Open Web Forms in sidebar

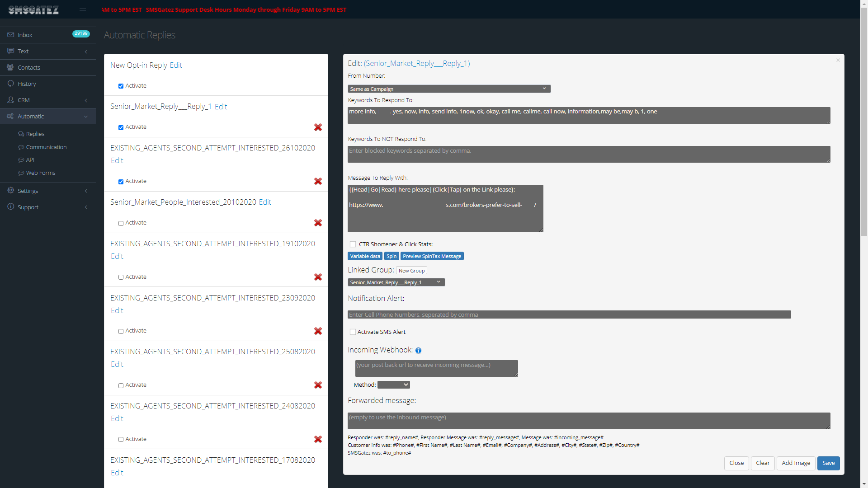tap(41, 173)
